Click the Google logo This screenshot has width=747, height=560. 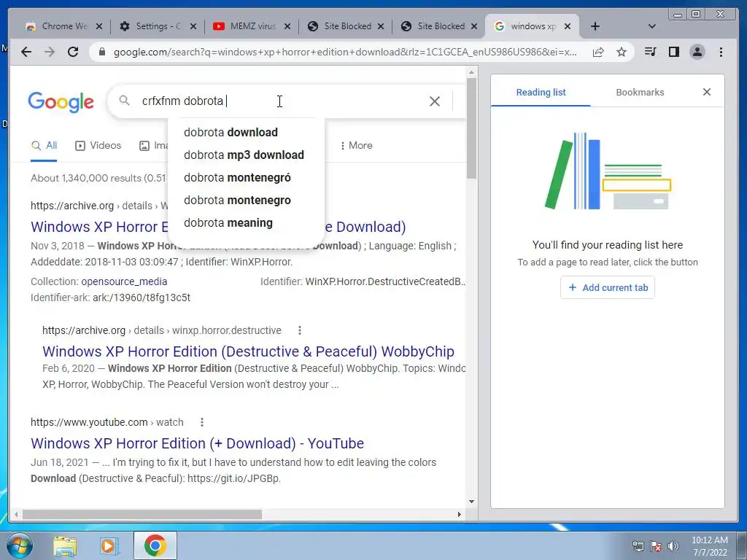click(61, 102)
